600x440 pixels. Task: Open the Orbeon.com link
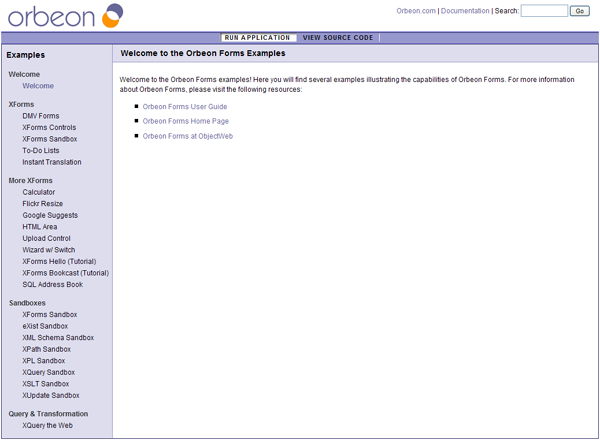click(x=416, y=11)
